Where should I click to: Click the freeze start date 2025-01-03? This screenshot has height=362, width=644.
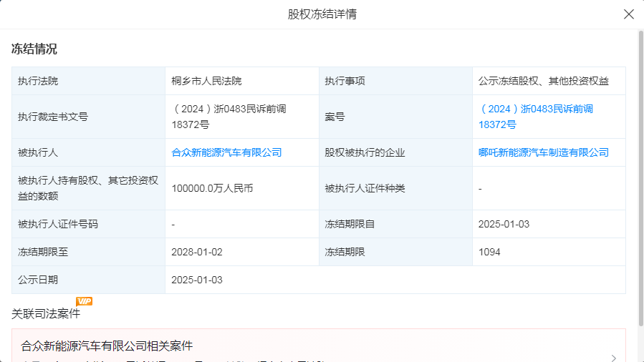(x=504, y=224)
